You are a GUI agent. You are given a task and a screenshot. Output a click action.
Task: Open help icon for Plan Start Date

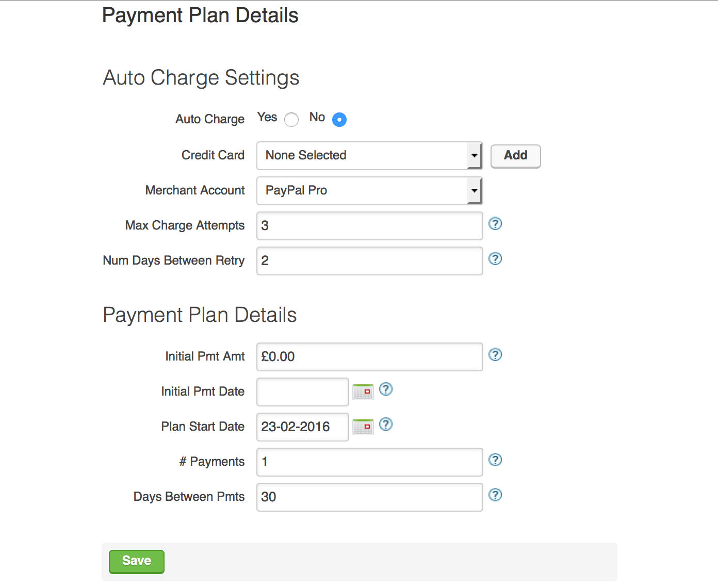386,424
